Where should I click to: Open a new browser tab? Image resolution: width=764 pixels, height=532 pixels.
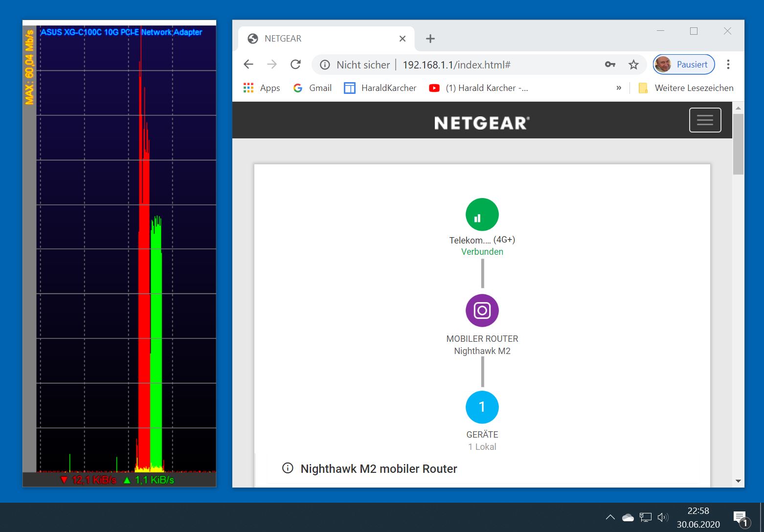pos(430,39)
